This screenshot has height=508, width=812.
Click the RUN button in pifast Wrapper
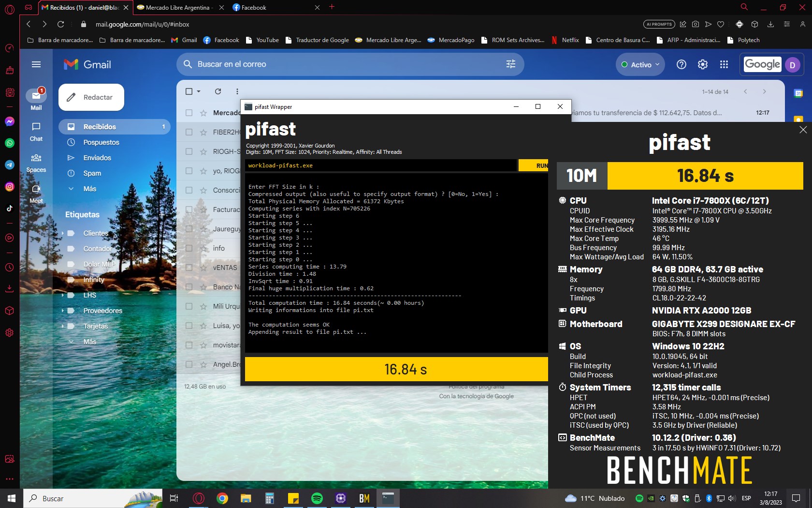coord(534,165)
